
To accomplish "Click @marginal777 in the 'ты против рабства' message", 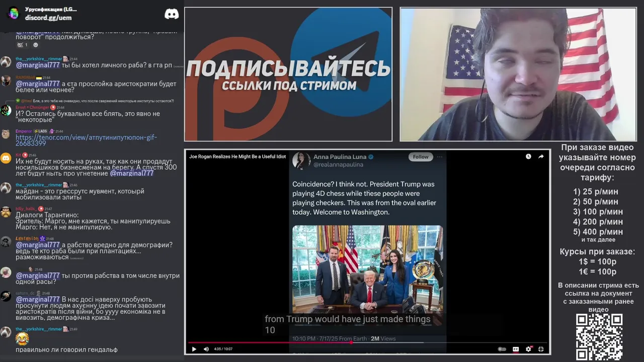I will [38, 276].
